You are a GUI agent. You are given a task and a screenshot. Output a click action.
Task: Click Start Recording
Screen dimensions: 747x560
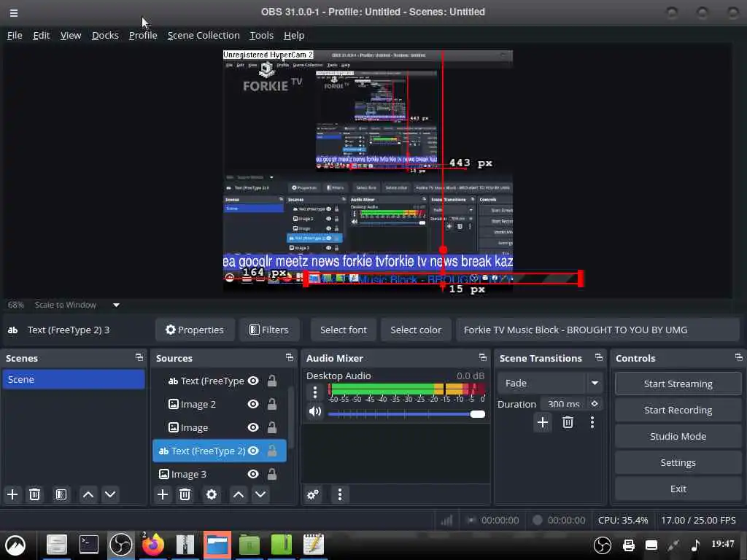click(x=678, y=410)
